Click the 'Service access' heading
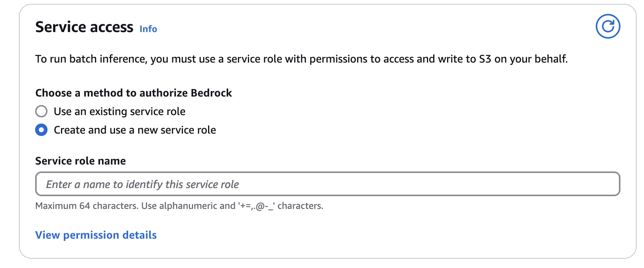The width and height of the screenshot is (644, 268). 84,27
